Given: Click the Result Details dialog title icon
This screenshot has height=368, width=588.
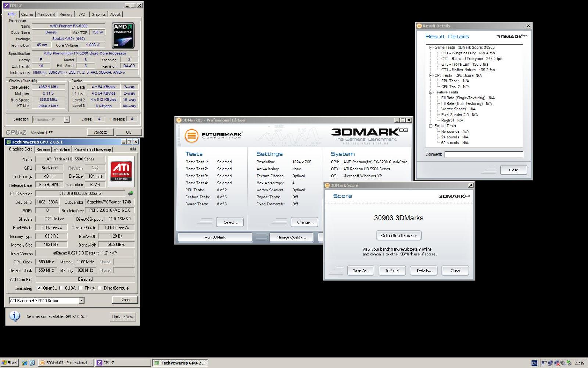Looking at the screenshot, I should pos(419,26).
